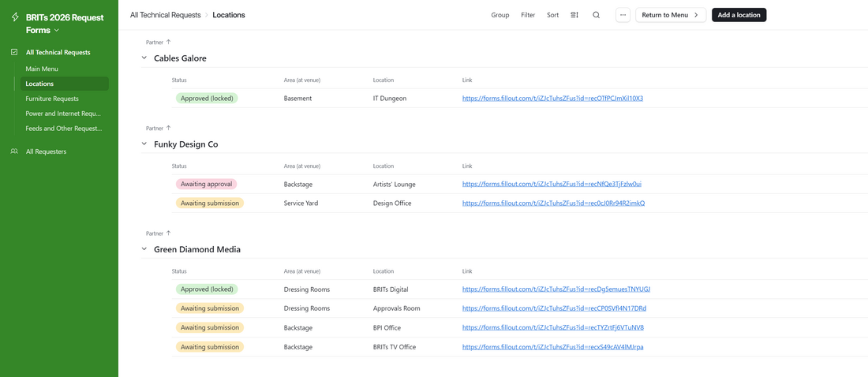Click the lightning bolt app logo icon
The width and height of the screenshot is (868, 377).
14,17
